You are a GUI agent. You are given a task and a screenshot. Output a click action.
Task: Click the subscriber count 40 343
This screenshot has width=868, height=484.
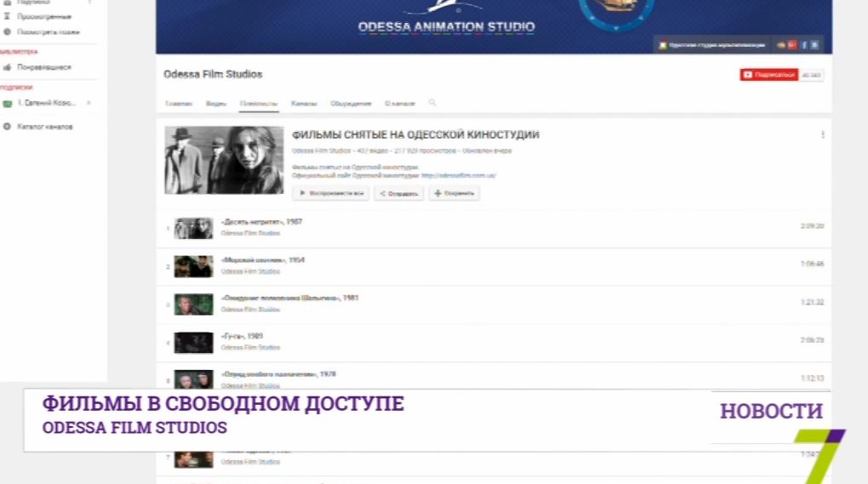(811, 75)
